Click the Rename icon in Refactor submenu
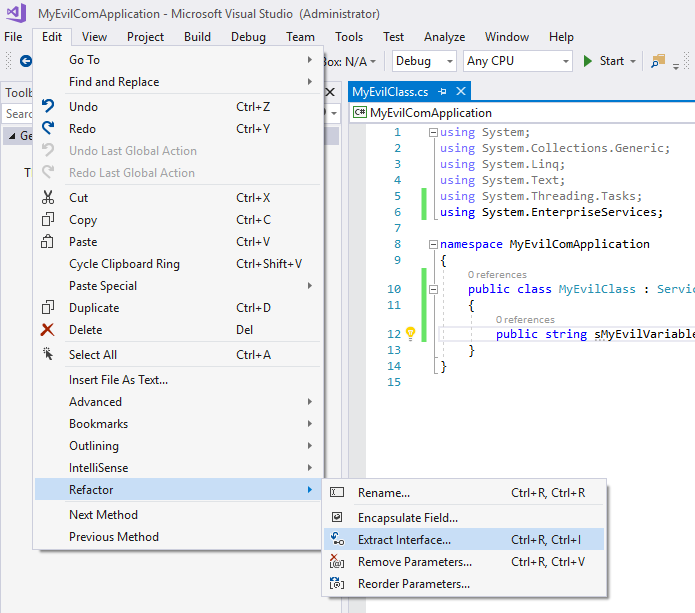The image size is (695, 613). (337, 492)
